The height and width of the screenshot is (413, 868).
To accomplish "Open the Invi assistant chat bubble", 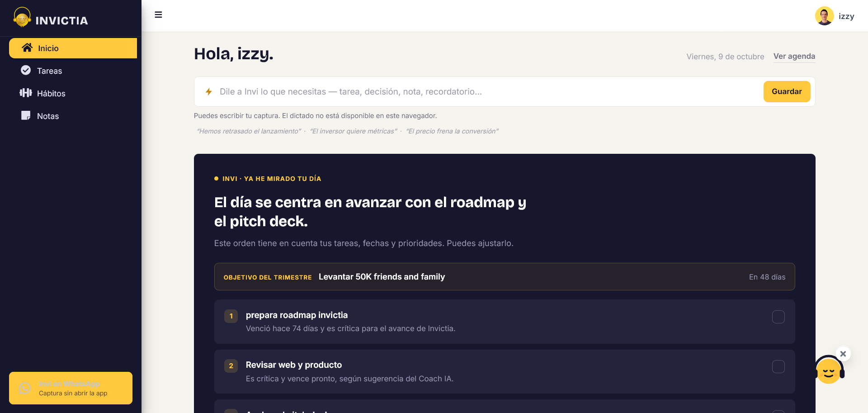I will [829, 370].
